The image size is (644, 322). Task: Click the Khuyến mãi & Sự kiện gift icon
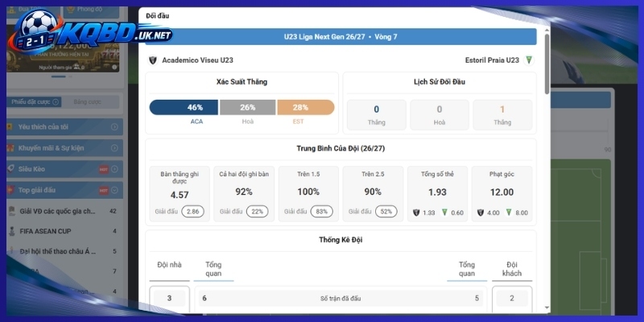point(10,148)
